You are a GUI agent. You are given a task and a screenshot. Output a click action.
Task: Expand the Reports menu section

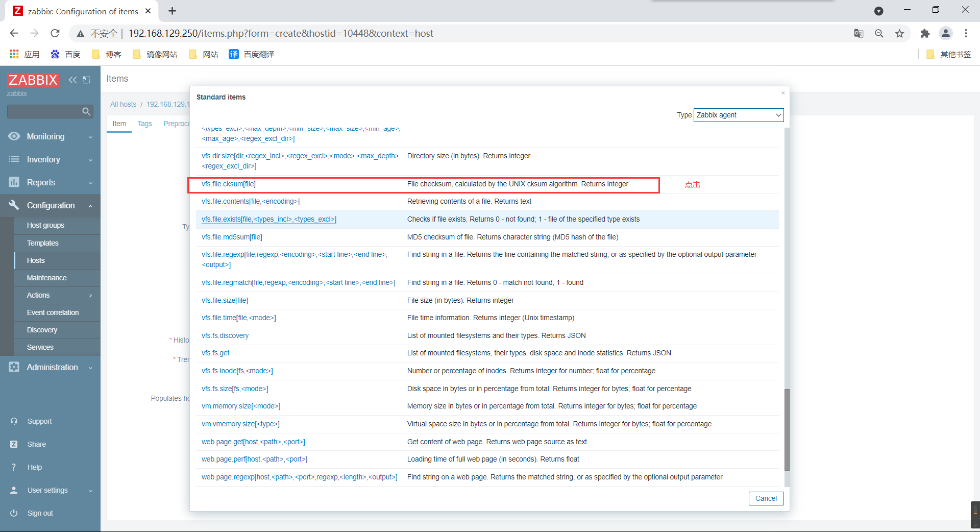pos(90,183)
